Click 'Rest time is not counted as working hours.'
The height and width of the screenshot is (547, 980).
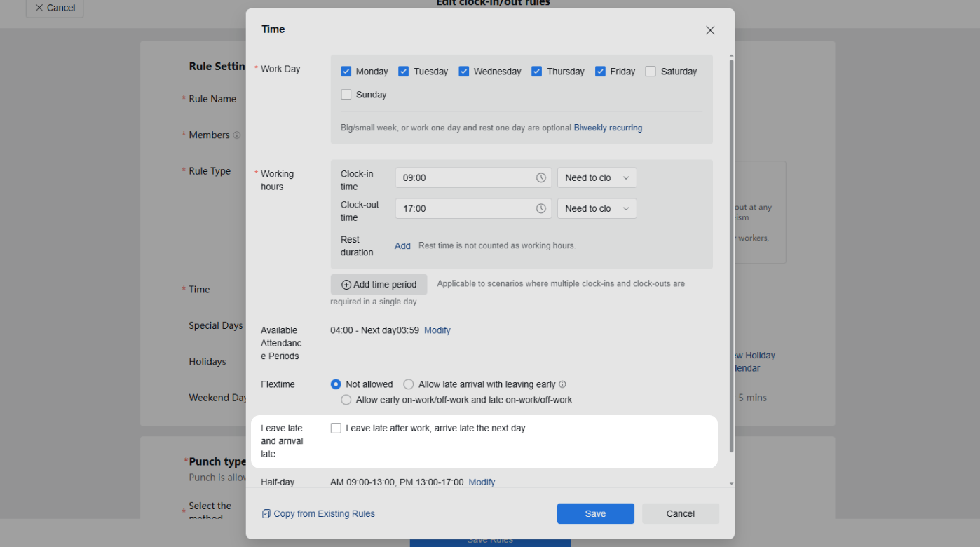coord(497,246)
